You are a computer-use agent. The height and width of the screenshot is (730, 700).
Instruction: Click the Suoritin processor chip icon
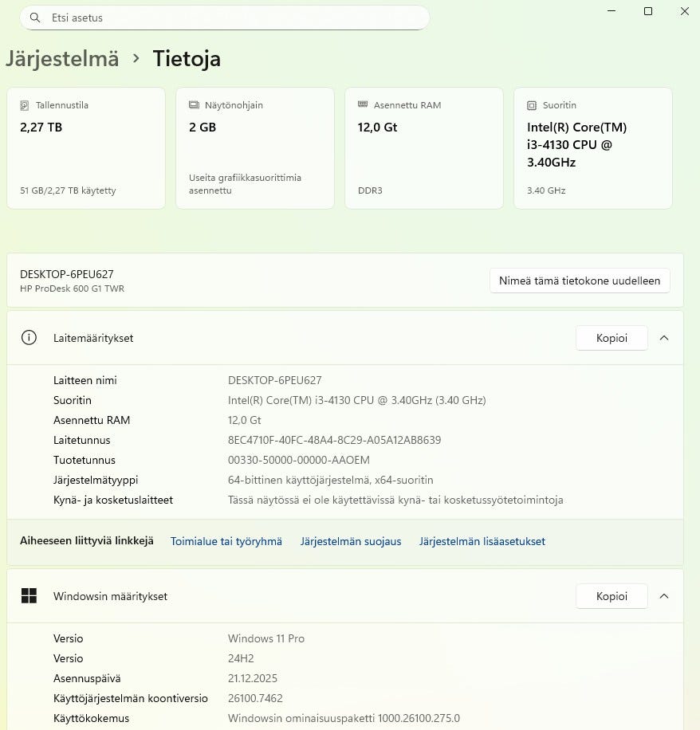(532, 106)
